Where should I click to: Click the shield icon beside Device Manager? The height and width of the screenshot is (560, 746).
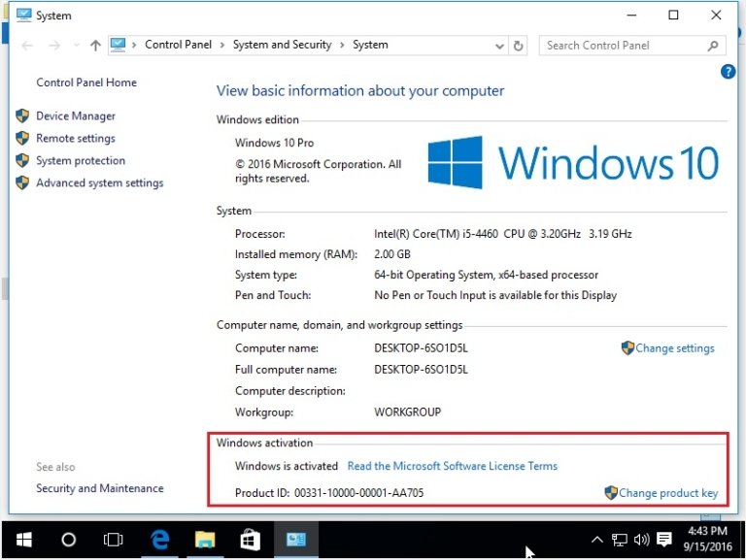(x=22, y=116)
